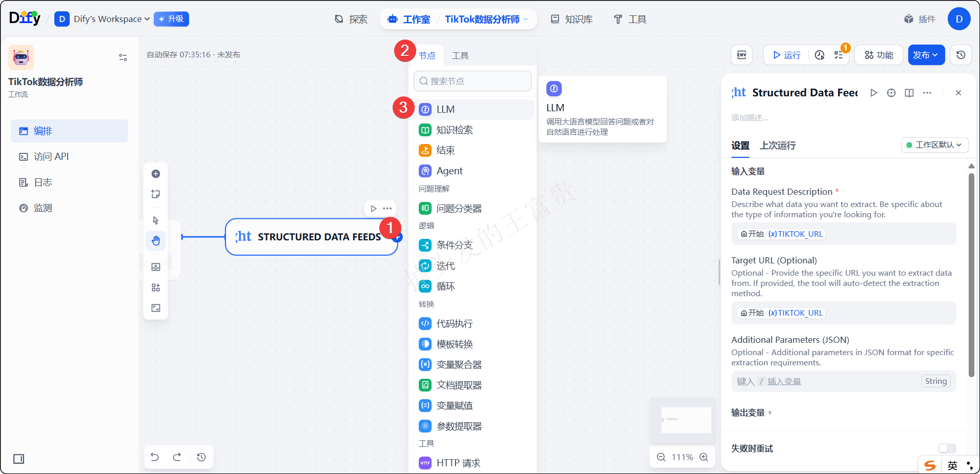This screenshot has height=474, width=980.
Task: Open version history icon beside 发布
Action: (x=961, y=55)
